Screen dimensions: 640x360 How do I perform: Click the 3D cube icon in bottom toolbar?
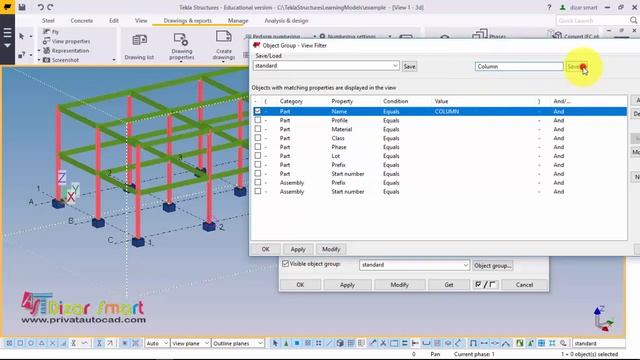pos(340,343)
